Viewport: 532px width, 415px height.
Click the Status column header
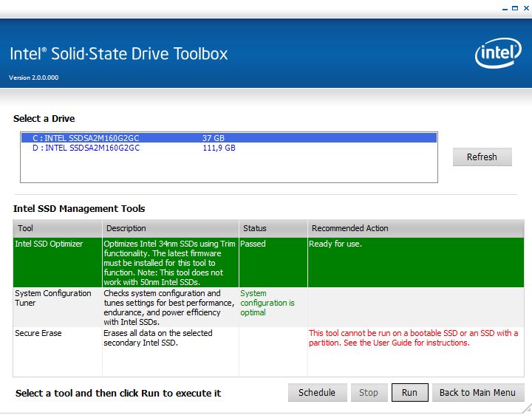pyautogui.click(x=273, y=228)
